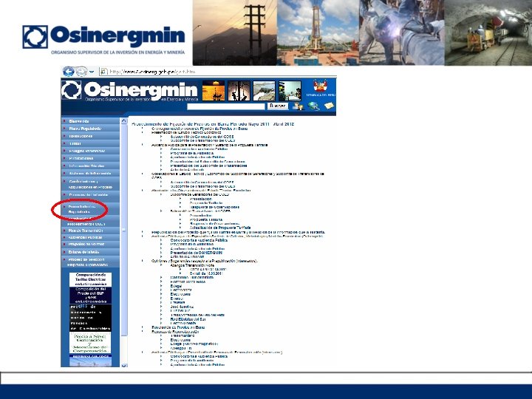Open Información Técnica in the sidebar

(91, 166)
